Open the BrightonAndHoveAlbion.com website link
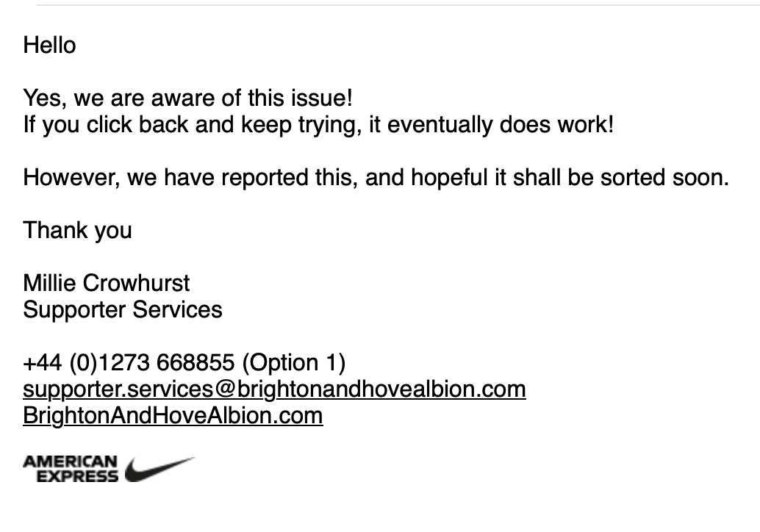 pyautogui.click(x=173, y=416)
